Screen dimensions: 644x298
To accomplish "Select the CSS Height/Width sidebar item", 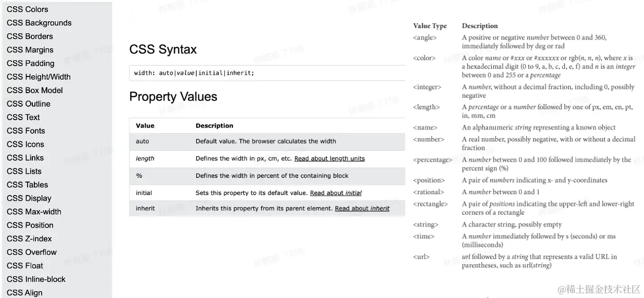I will click(x=38, y=77).
